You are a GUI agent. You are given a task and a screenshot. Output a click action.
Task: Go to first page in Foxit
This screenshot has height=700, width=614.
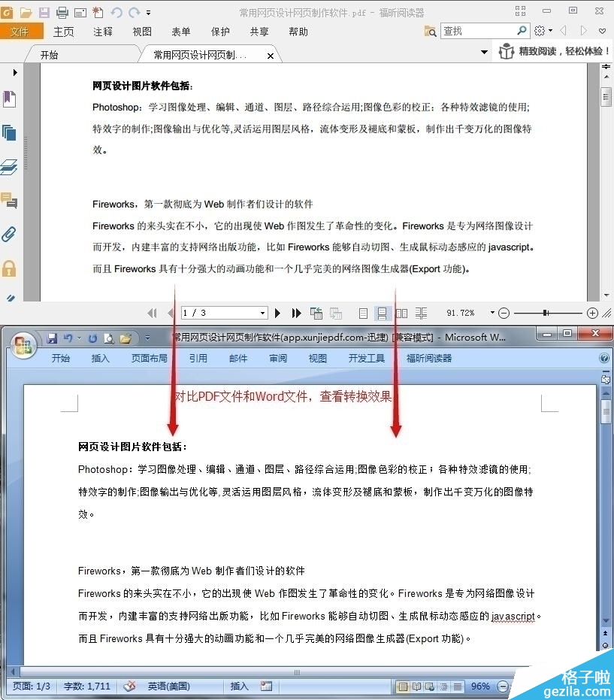(x=152, y=313)
